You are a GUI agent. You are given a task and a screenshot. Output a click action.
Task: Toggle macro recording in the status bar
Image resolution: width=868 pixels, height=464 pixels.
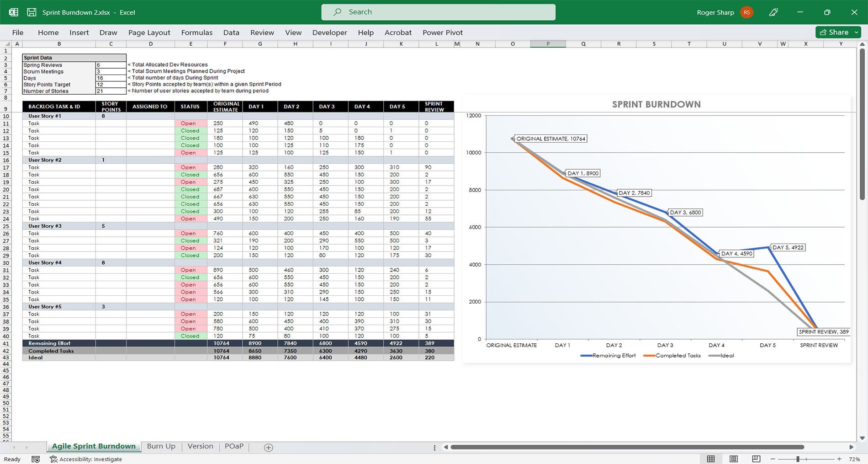(36, 459)
